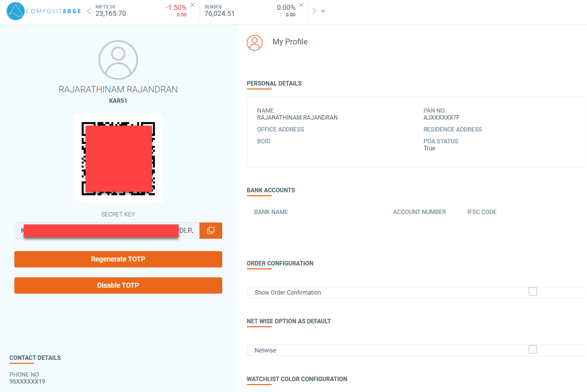Click the Disable TOTP button

tap(118, 286)
